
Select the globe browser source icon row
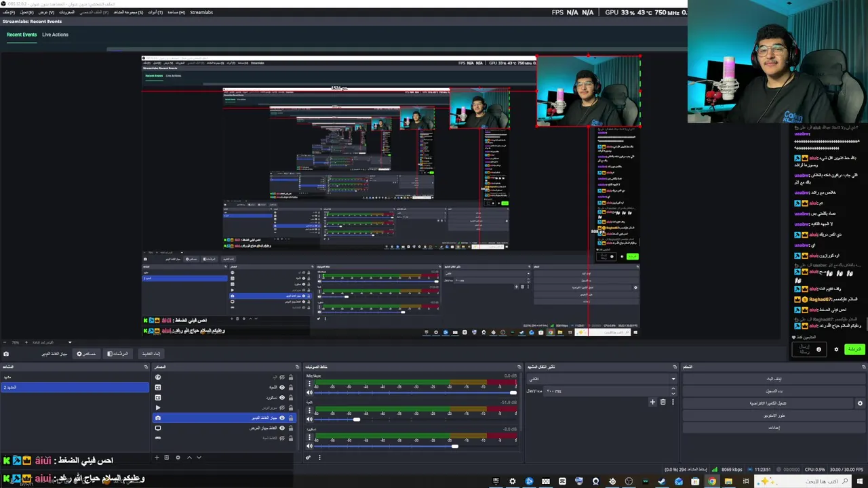158,377
